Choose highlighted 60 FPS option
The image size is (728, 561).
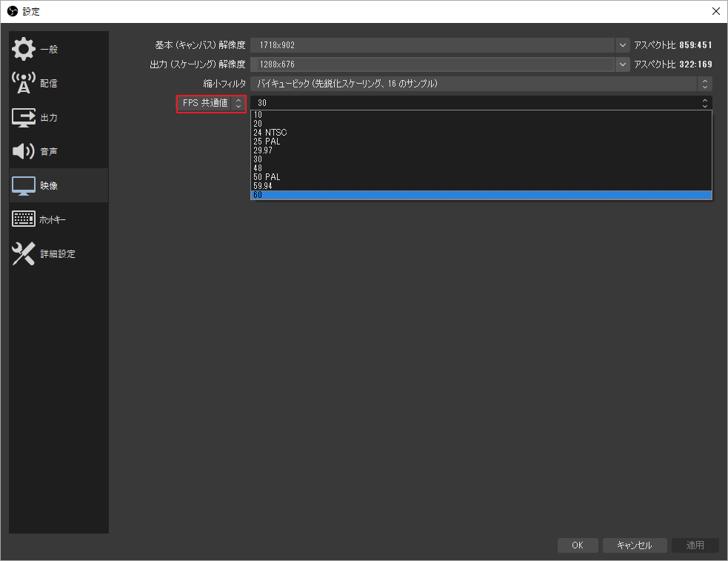pos(481,195)
